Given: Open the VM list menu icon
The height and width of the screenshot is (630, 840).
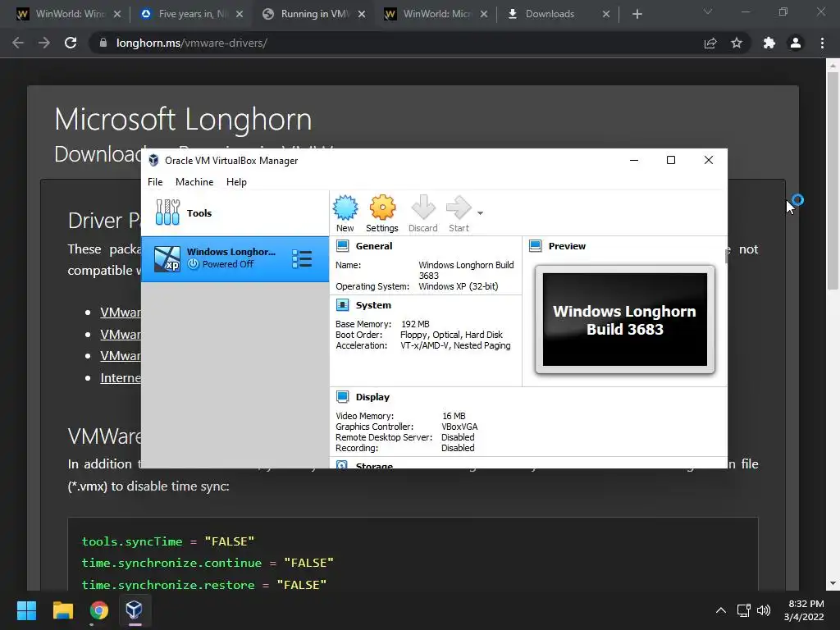Looking at the screenshot, I should pos(302,258).
